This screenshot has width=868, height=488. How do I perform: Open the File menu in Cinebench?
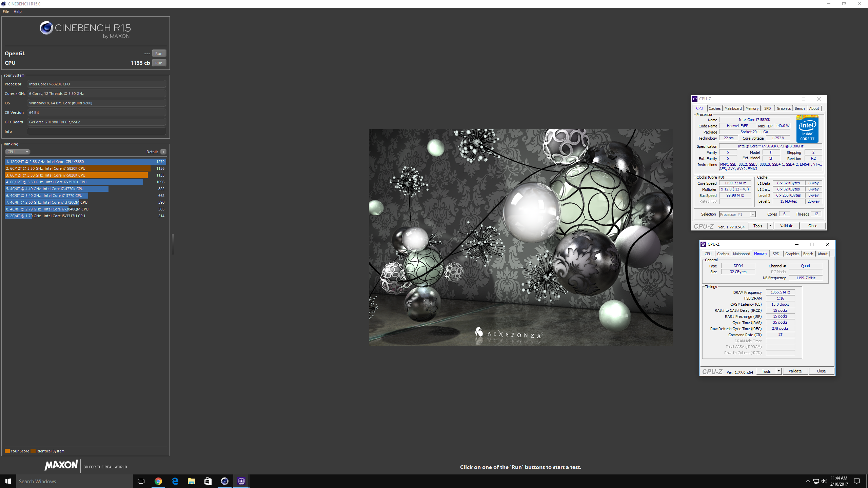click(6, 12)
